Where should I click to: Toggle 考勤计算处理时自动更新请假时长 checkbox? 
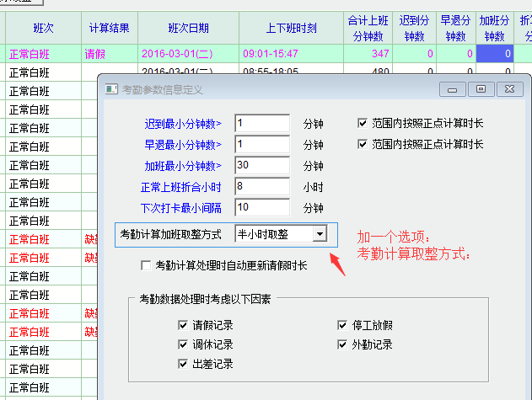pyautogui.click(x=146, y=266)
